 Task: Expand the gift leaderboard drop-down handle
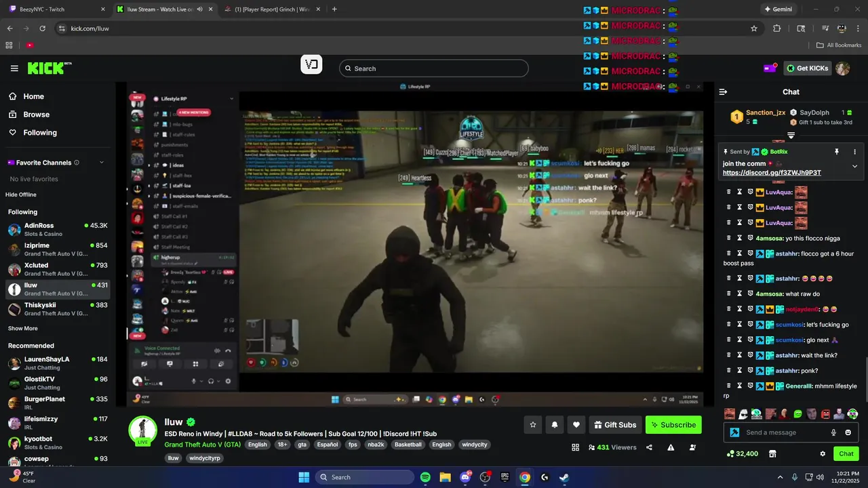(791, 136)
